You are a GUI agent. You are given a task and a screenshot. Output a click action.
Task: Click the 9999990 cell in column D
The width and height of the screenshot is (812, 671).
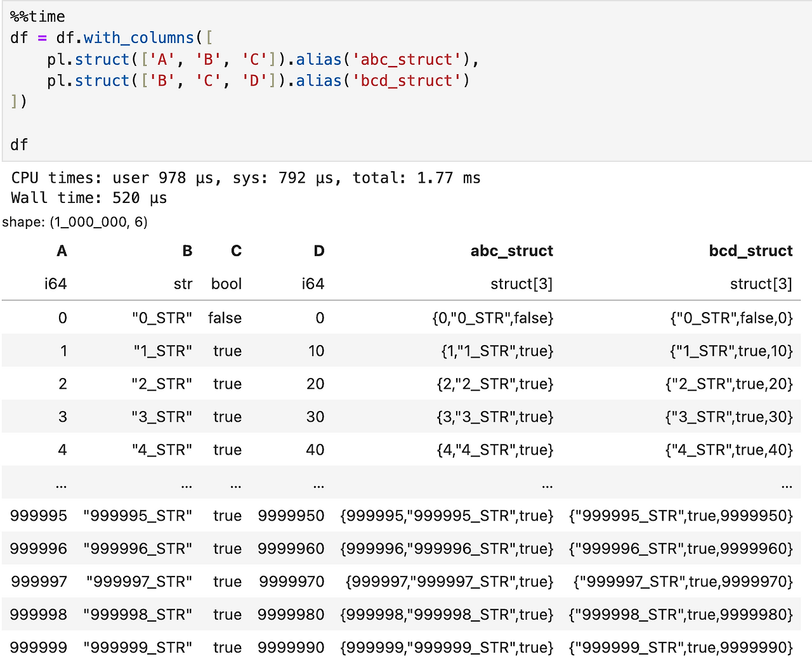click(291, 648)
